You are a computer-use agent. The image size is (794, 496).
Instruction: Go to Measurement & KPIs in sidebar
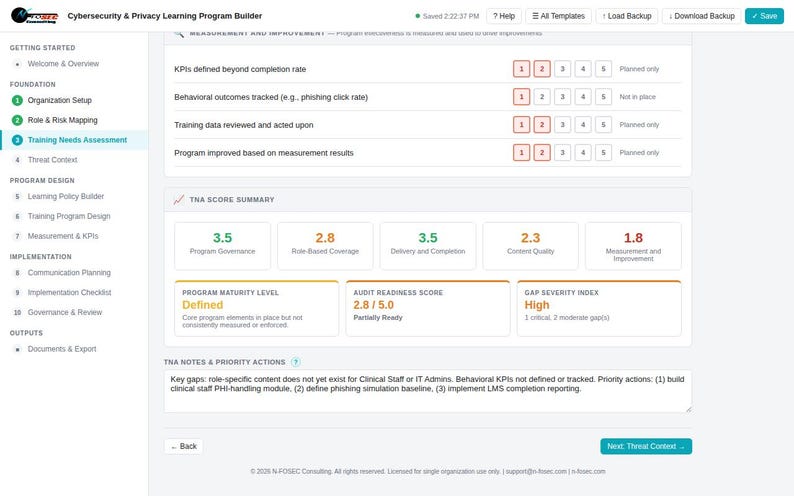(74, 236)
